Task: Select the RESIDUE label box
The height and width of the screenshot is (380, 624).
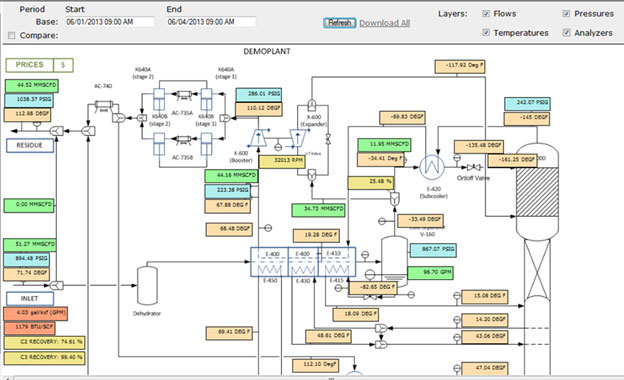Action: (30, 146)
